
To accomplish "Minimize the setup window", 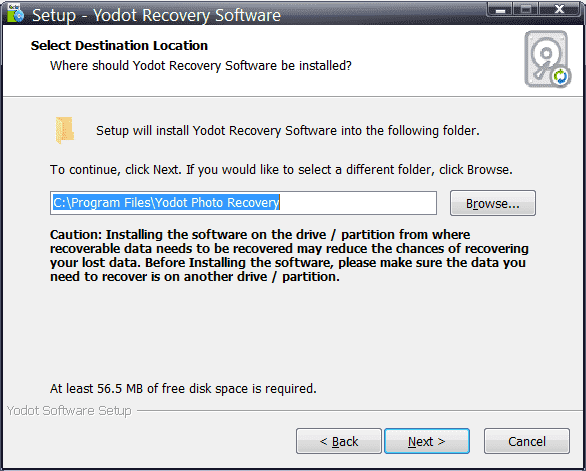I will coord(500,9).
